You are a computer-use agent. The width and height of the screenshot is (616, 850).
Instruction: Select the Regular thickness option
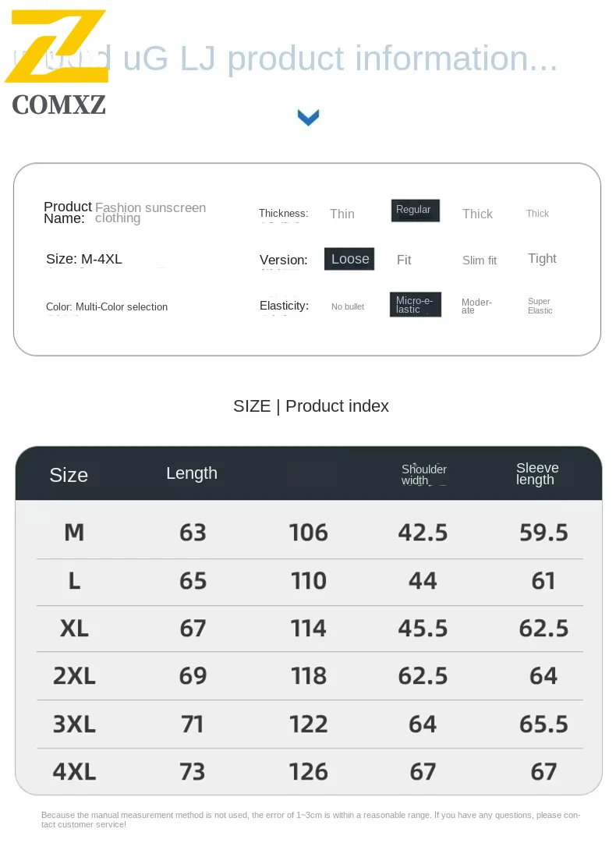click(415, 211)
